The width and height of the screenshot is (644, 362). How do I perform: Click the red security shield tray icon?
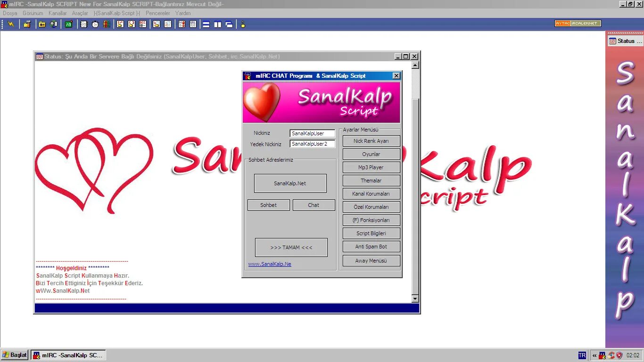click(x=619, y=355)
